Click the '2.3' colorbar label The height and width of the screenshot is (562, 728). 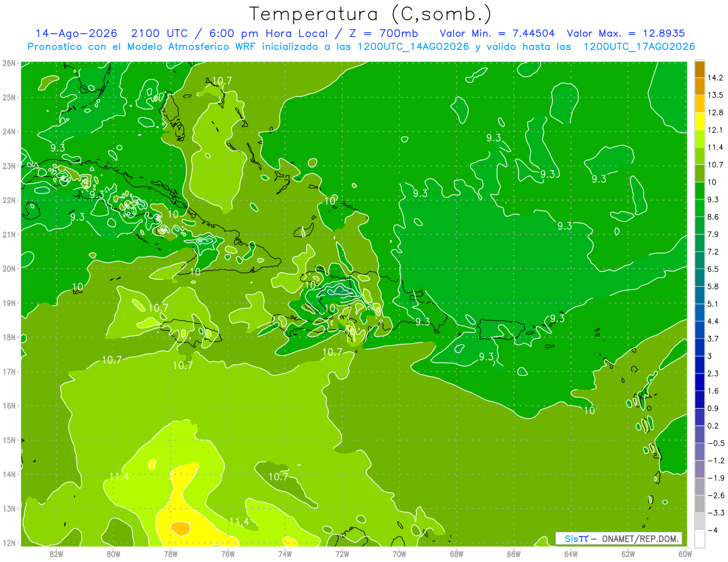pos(713,373)
